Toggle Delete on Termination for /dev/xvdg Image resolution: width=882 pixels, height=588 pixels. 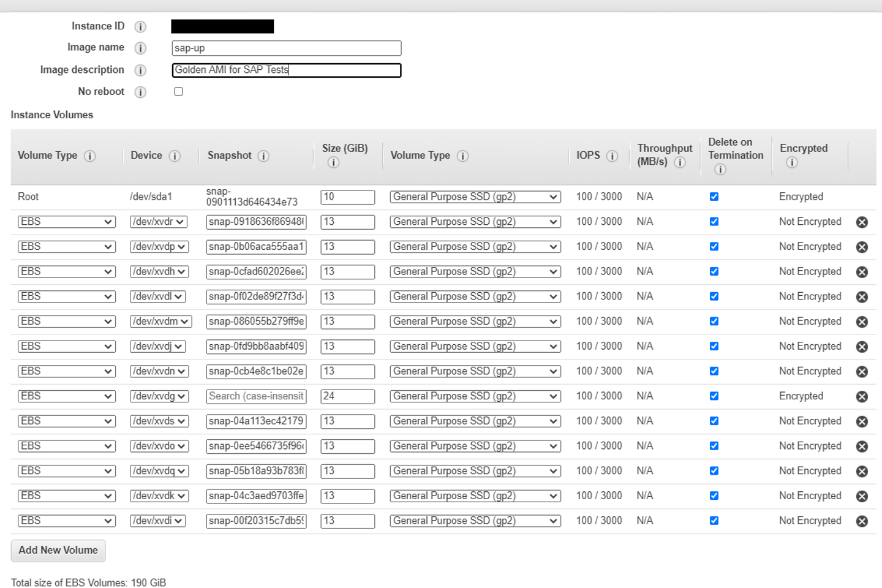pos(714,396)
